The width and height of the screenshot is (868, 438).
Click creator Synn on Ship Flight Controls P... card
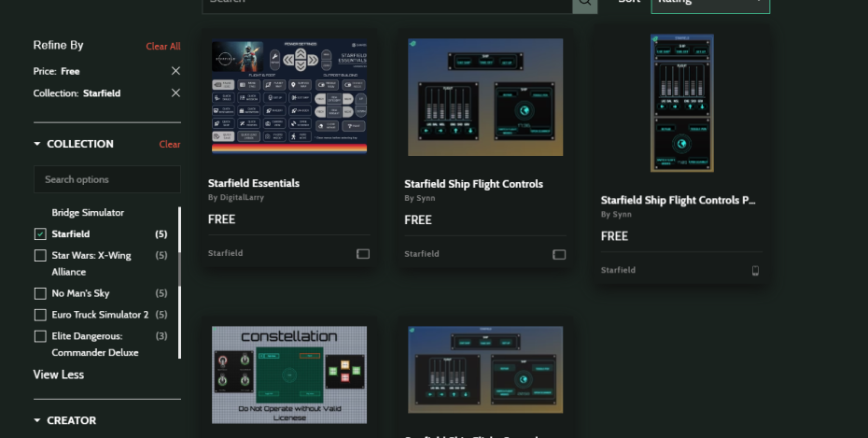622,214
